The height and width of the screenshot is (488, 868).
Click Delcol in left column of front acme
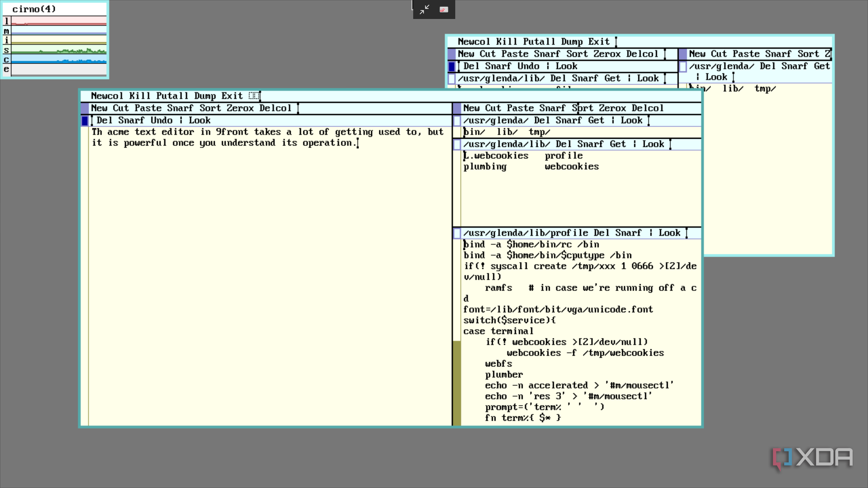point(275,108)
